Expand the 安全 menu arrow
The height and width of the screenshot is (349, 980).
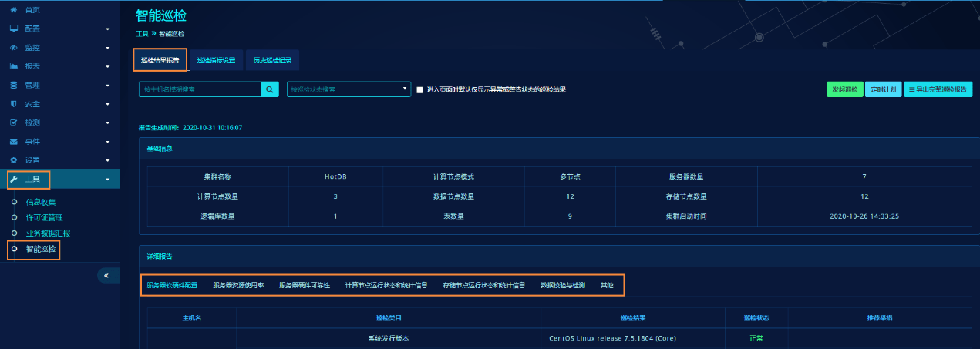(107, 104)
